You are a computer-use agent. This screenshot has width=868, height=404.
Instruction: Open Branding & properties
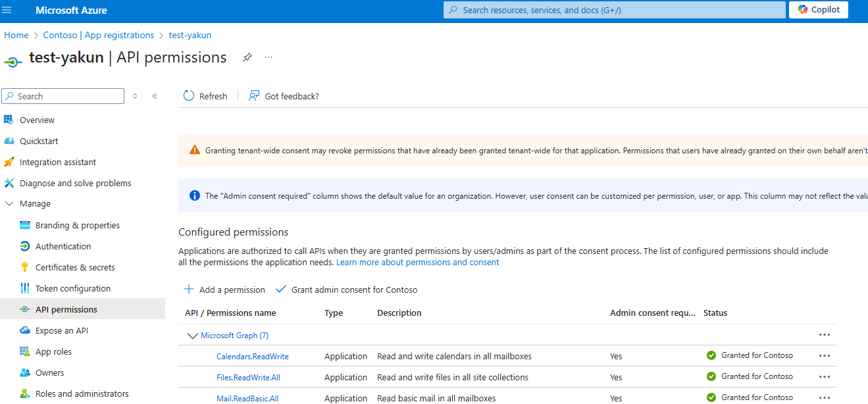[x=78, y=225]
